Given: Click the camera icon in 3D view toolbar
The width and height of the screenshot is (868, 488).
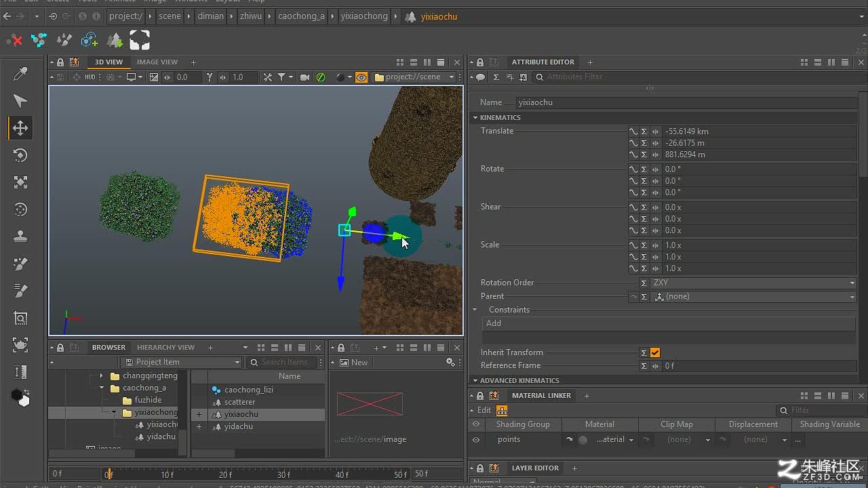Looking at the screenshot, I should (x=305, y=77).
